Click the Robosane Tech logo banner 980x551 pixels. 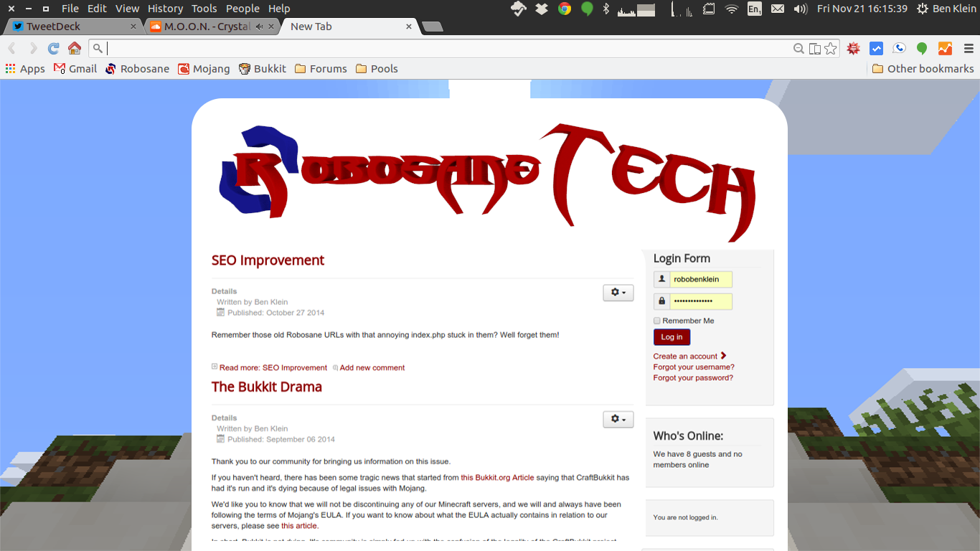(488, 183)
